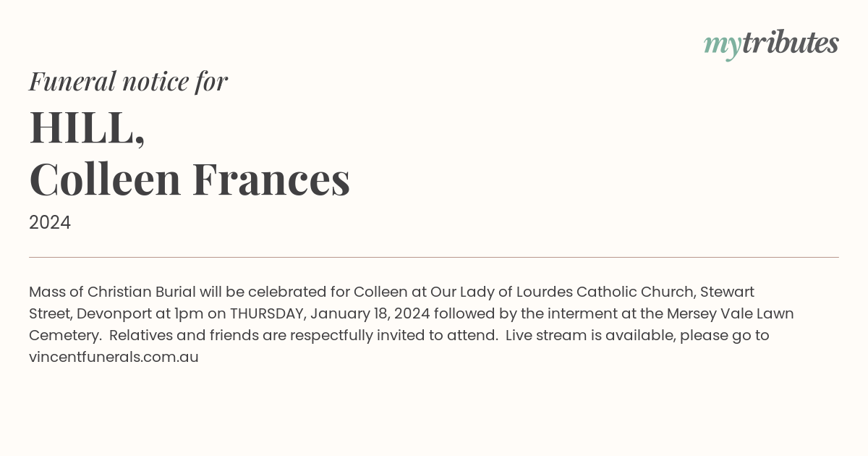Open the vincentfunerals.com.au website text

point(114,357)
